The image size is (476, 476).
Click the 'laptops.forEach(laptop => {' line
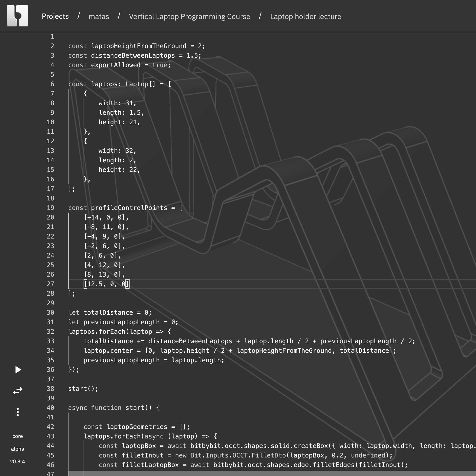(120, 332)
